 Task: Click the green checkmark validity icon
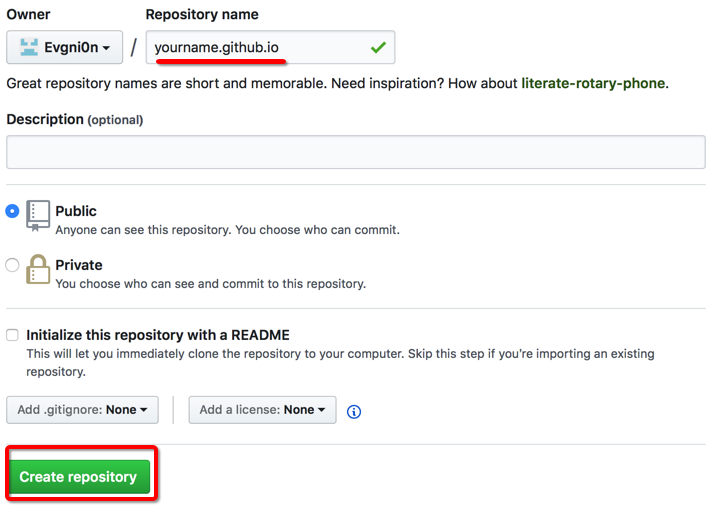click(x=378, y=47)
